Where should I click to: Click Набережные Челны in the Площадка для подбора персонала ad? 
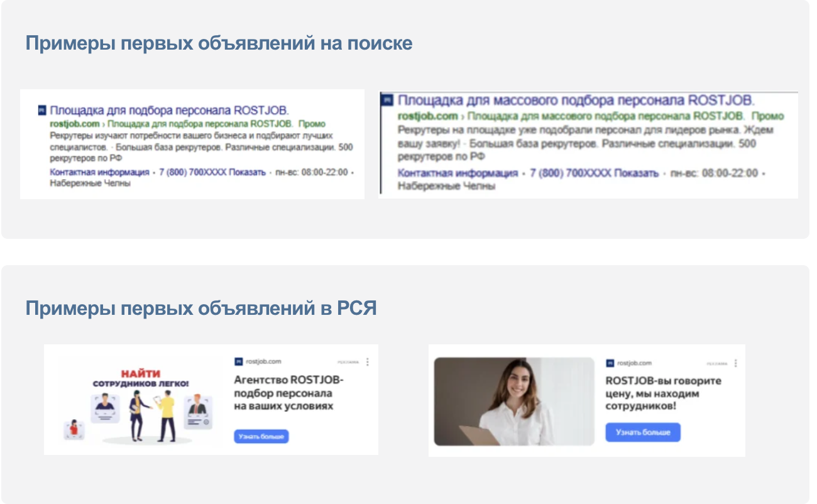click(90, 184)
